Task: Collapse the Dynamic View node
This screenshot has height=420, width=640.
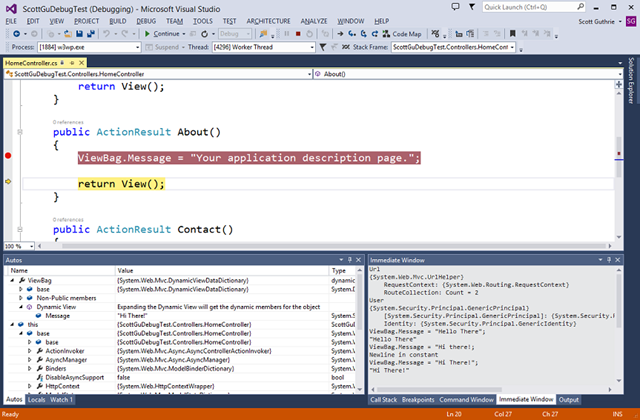Action: pos(21,307)
